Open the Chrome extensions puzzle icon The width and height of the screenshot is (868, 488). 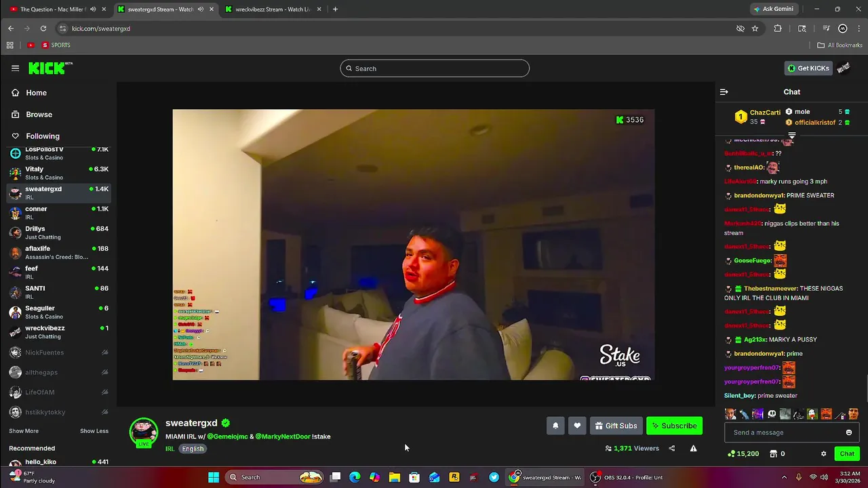coord(778,28)
